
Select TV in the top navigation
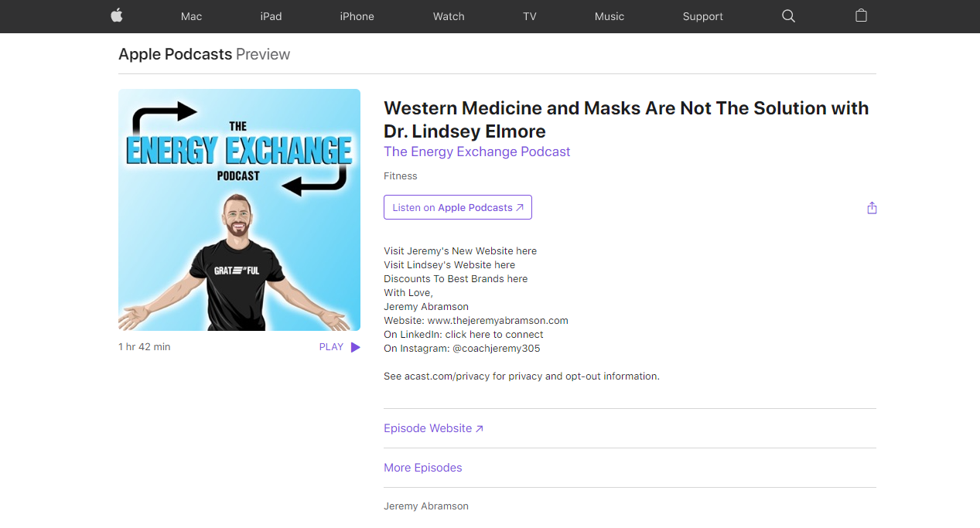529,16
